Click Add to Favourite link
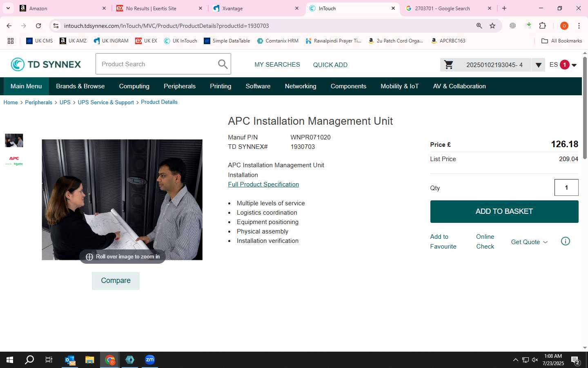The image size is (588, 368). click(x=443, y=242)
